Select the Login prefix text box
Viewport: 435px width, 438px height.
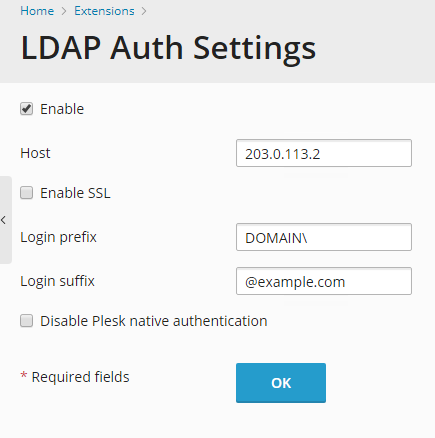(x=324, y=237)
